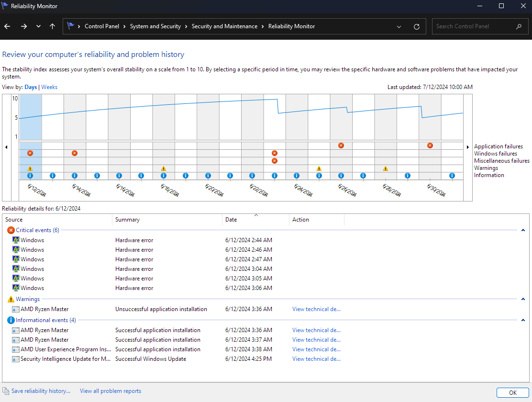Collapse the Critical events group

click(x=523, y=230)
